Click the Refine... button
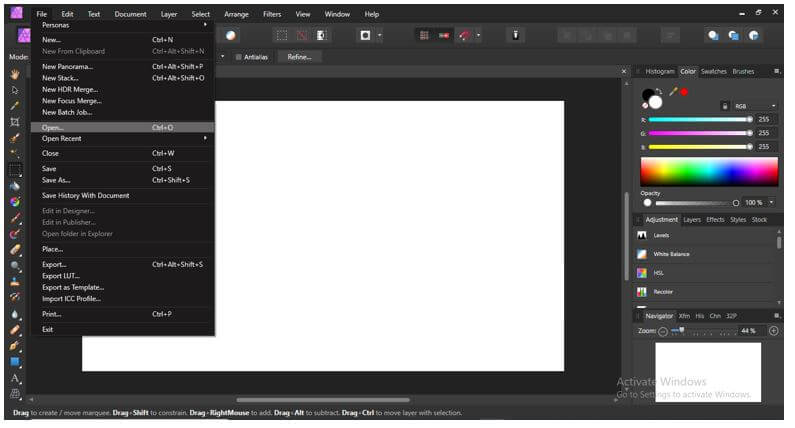The height and width of the screenshot is (428, 795). click(299, 57)
